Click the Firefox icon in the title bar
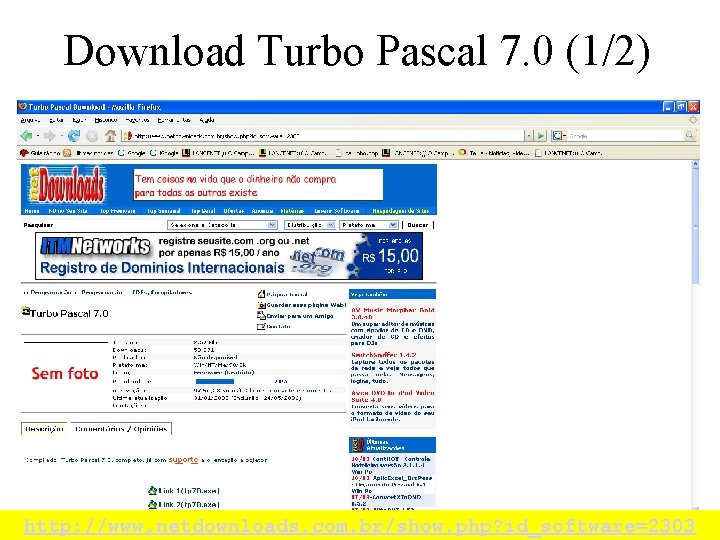Screen dimensions: 720x540 coord(22,107)
